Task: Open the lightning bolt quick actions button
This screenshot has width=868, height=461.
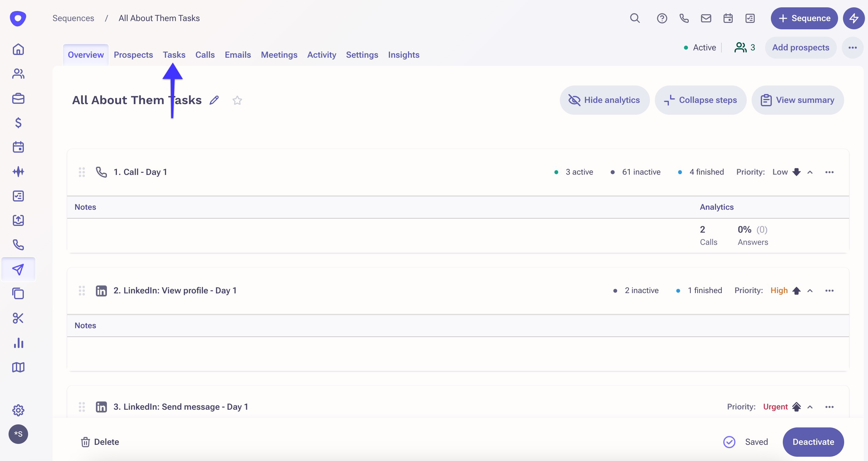Action: pos(854,18)
